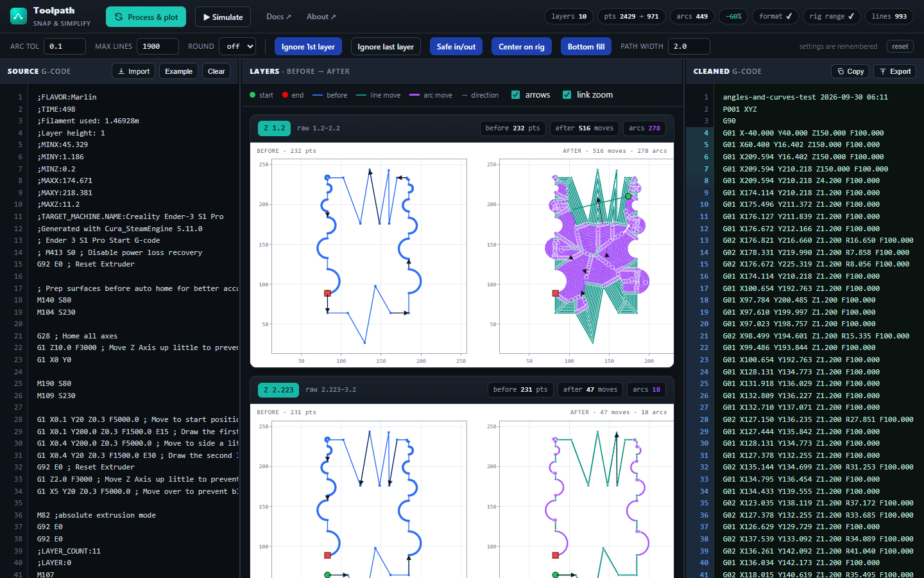Import a G-code file
The height and width of the screenshot is (578, 924).
coord(133,71)
